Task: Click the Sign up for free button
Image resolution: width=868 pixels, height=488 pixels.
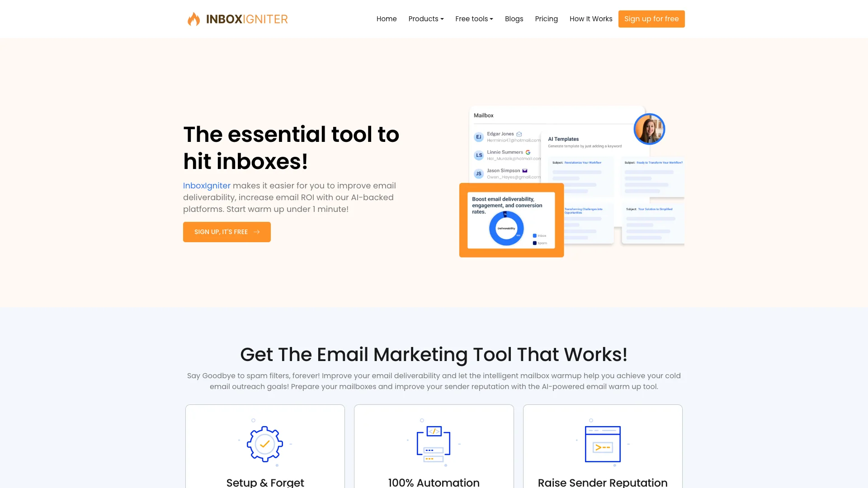Action: 651,19
